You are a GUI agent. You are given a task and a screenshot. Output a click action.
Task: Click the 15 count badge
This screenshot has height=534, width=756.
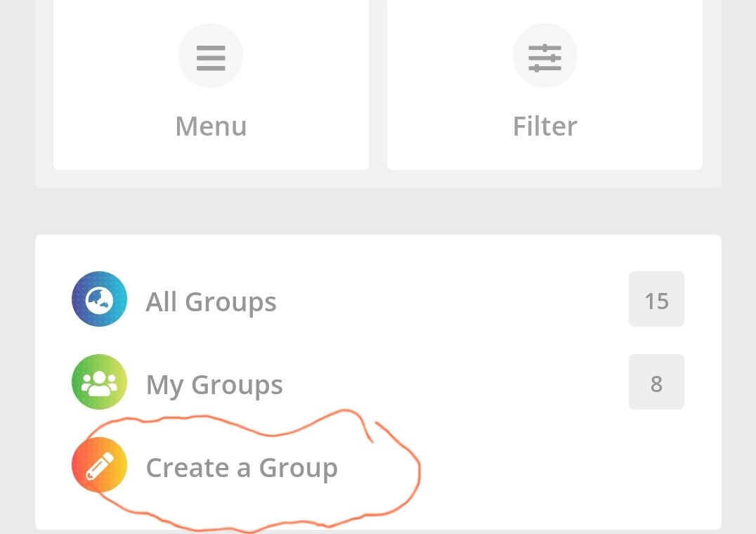click(x=656, y=299)
